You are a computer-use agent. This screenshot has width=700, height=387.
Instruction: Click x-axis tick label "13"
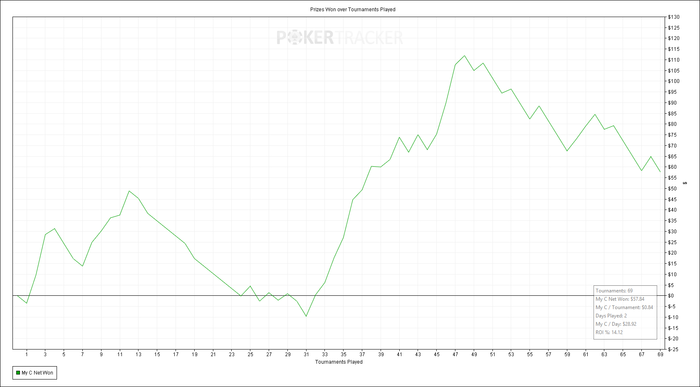(x=138, y=354)
